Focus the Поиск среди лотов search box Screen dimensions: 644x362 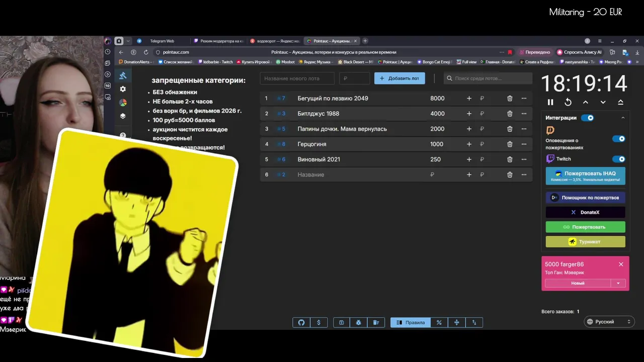pos(488,78)
